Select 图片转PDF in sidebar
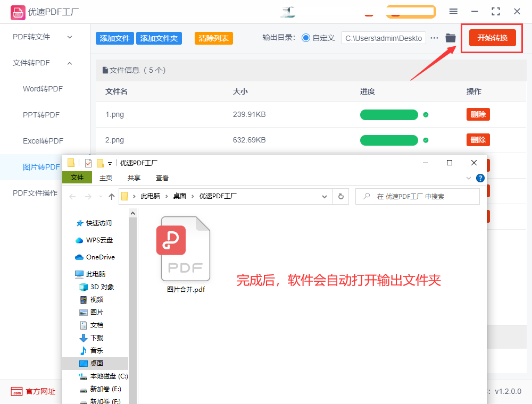 [41, 167]
